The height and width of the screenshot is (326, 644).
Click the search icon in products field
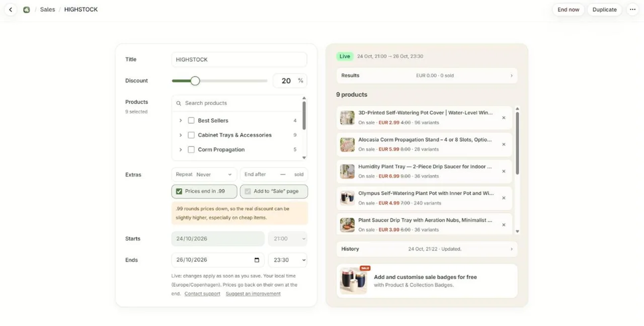tap(179, 103)
